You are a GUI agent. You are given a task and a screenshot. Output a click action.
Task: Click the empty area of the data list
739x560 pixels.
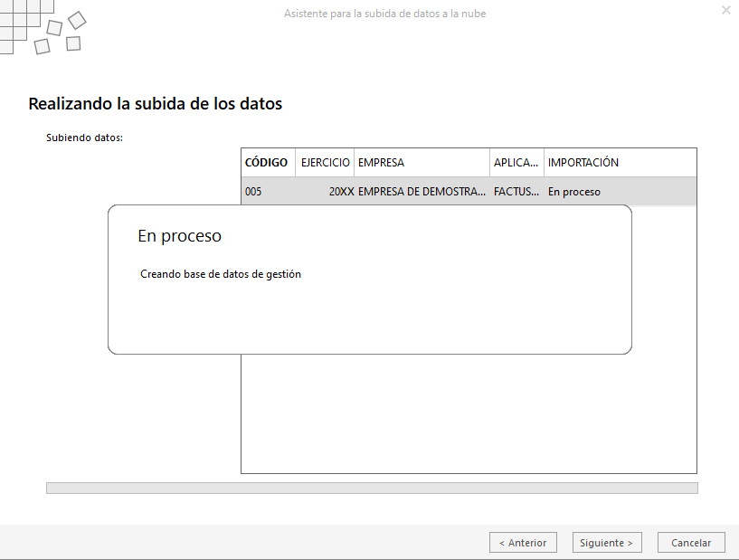469,413
